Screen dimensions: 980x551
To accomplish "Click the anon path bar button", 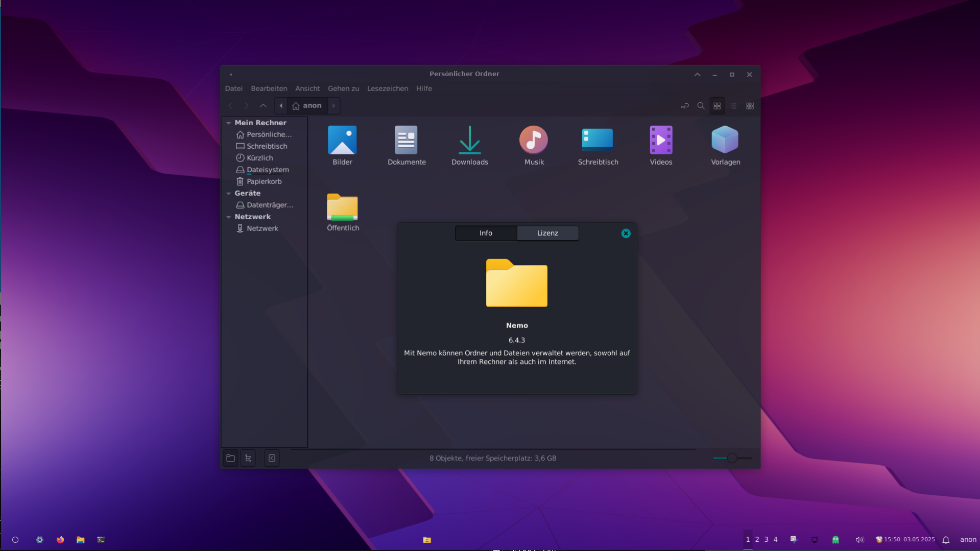I will pos(307,106).
